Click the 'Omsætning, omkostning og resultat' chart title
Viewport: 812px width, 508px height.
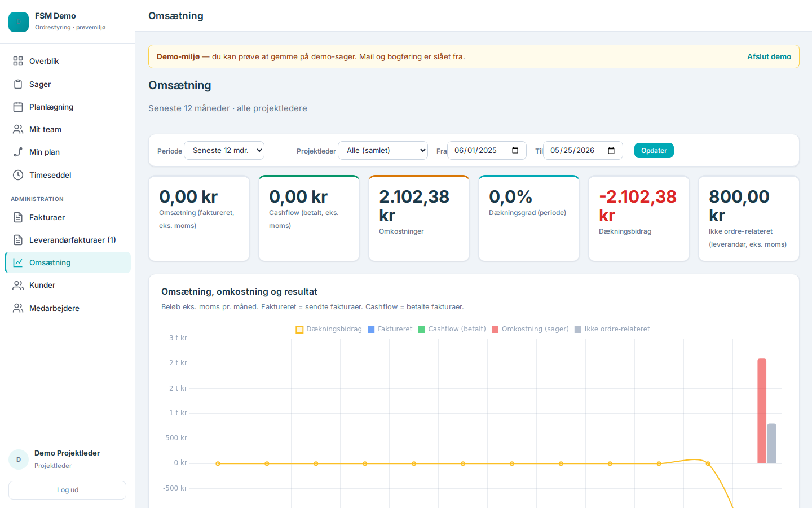[x=239, y=292]
